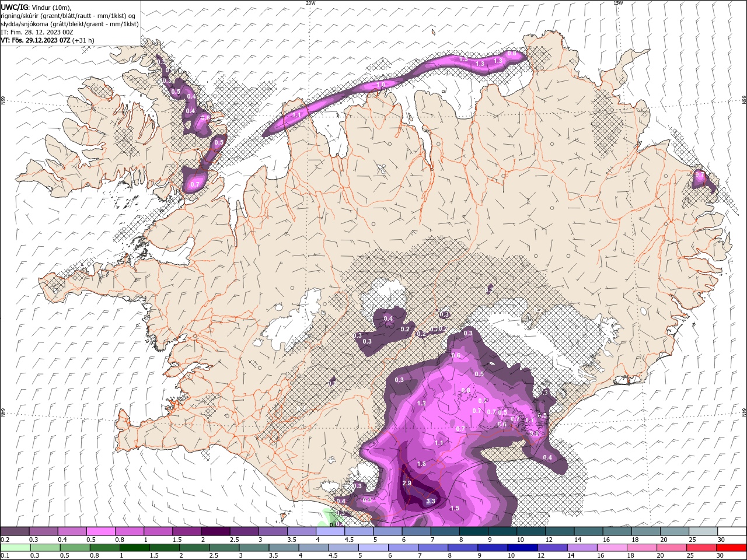Pick the bright red 30 swatch in rain legend

[732, 548]
